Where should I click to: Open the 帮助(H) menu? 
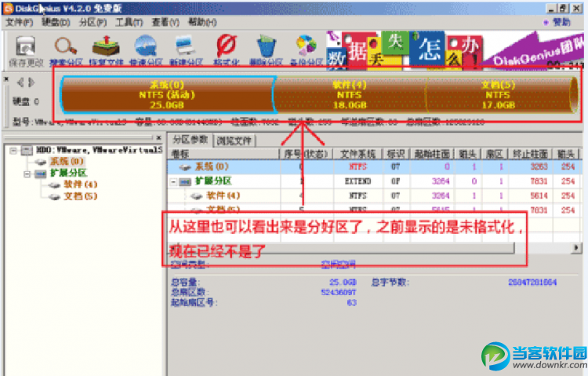click(202, 23)
